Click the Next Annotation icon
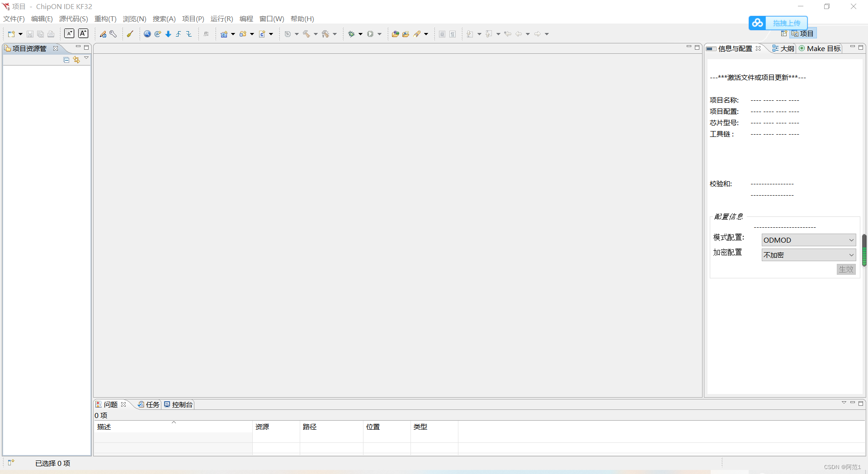 [470, 34]
